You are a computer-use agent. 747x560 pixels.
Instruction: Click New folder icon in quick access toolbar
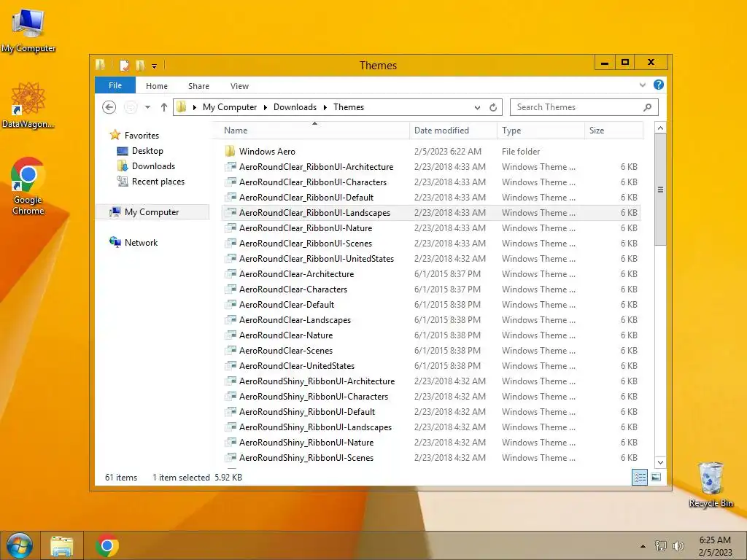(140, 65)
